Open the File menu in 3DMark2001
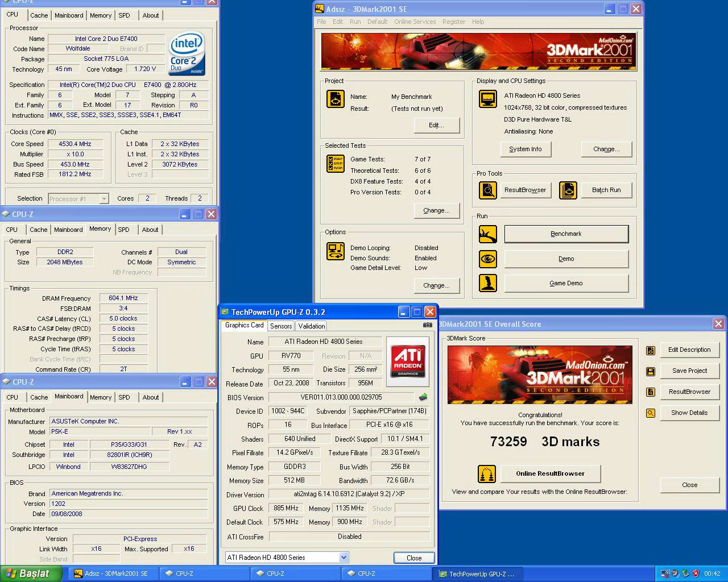The image size is (728, 582). [321, 22]
